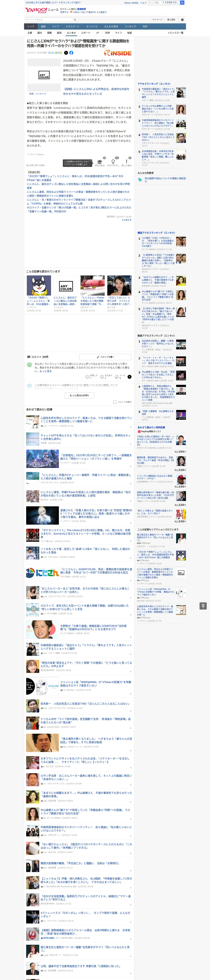
Task: Share the first comment on X
Action: coord(129,377)
